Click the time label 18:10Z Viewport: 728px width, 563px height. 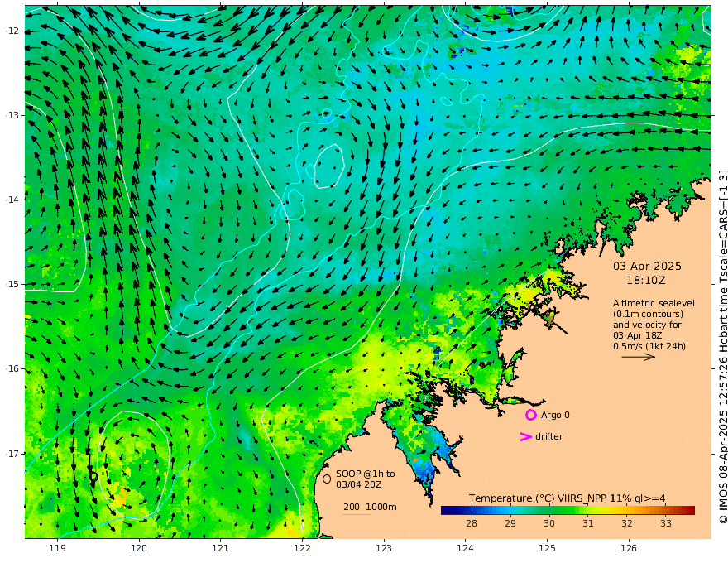click(646, 281)
